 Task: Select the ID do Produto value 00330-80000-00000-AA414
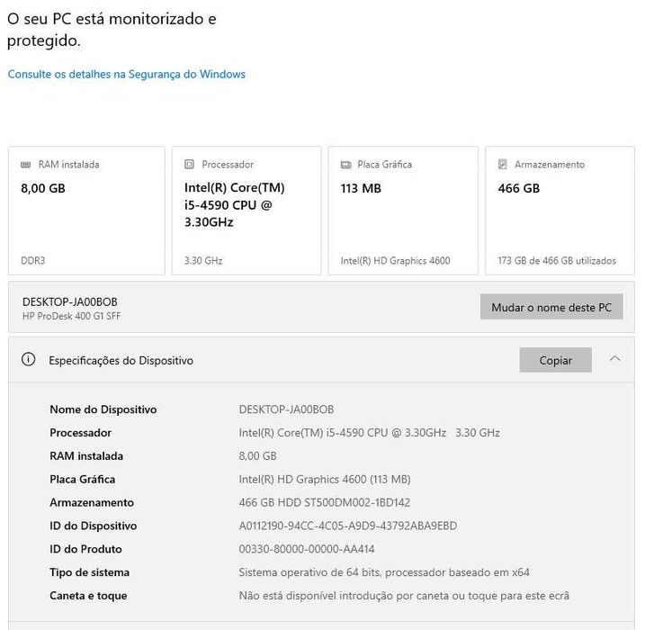coord(307,549)
